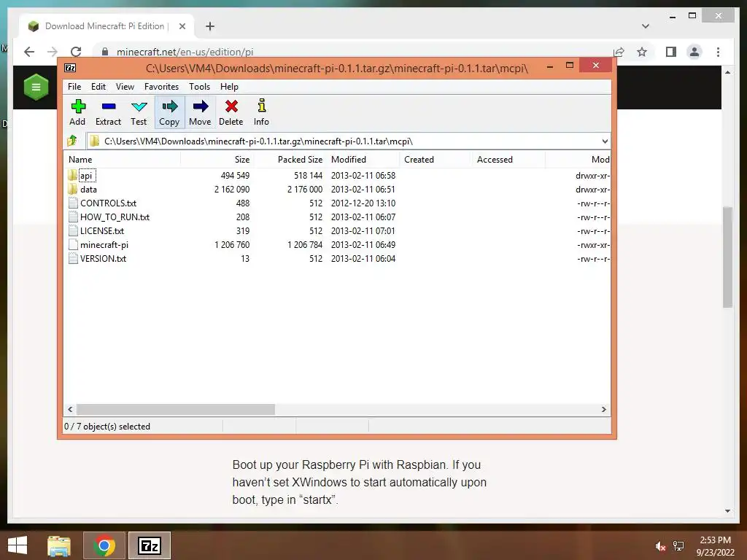Open Chrome three-dot menu
This screenshot has height=560, width=747.
[718, 52]
